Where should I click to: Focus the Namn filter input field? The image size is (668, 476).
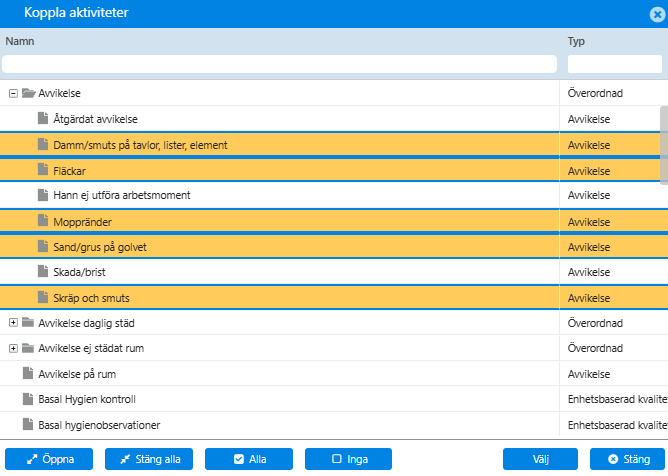click(x=279, y=64)
